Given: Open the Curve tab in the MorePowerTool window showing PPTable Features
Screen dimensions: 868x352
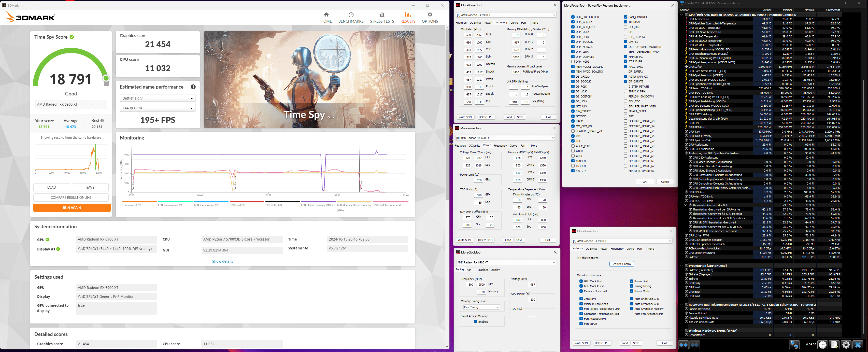Looking at the screenshot, I should [x=630, y=249].
